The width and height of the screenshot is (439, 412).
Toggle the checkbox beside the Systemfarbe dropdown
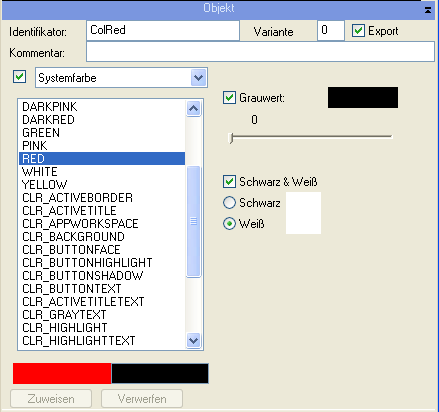coord(19,77)
